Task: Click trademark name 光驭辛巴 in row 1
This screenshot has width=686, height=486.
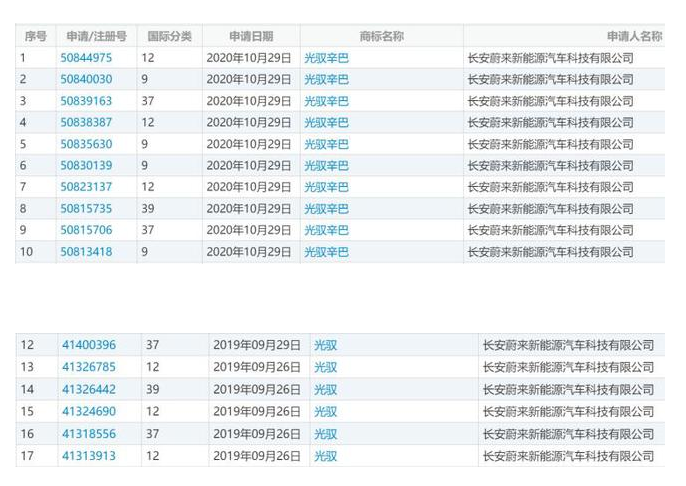Action: coord(326,58)
